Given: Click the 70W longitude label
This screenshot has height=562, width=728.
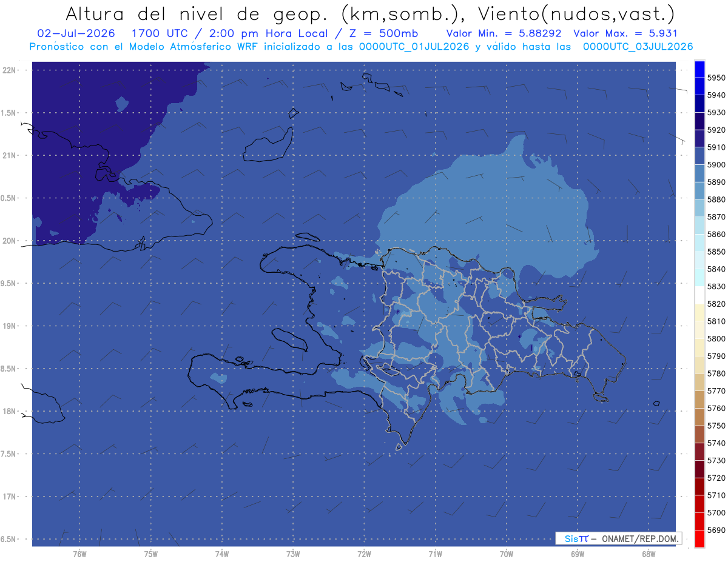Looking at the screenshot, I should 506,553.
